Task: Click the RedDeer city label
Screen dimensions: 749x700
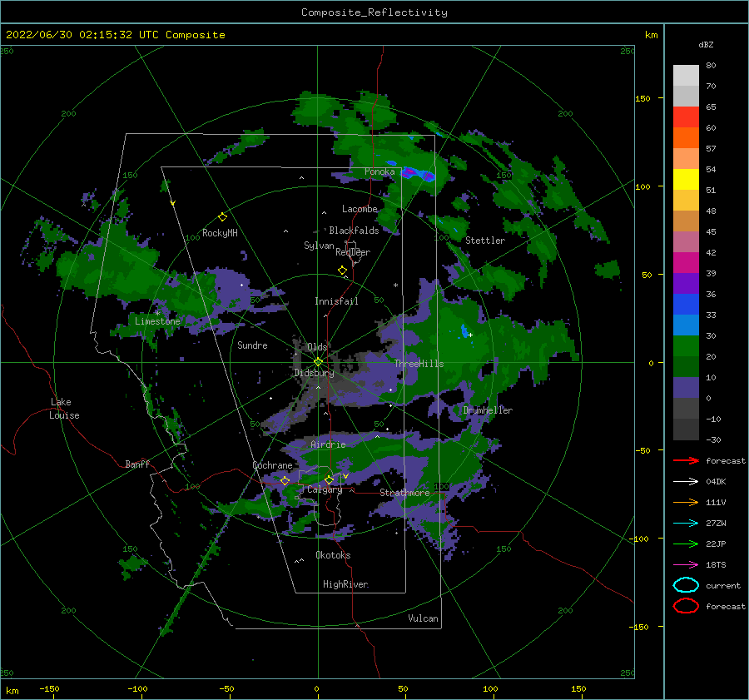Action: 353,252
